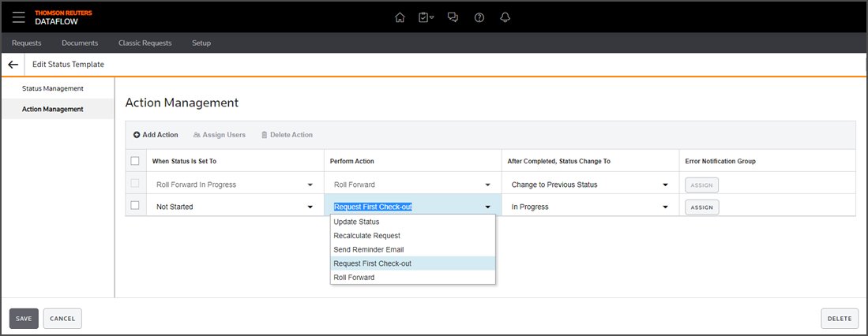Click Add Action

pos(156,135)
